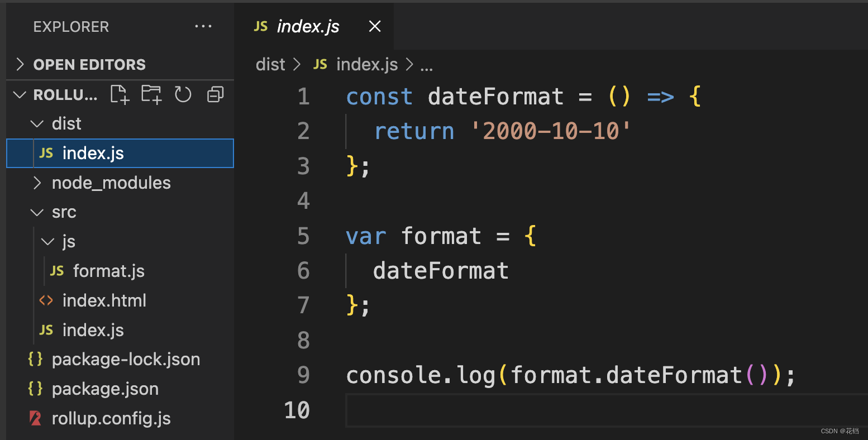Open index.js inside the dist folder
Screen dimensions: 868x440
pos(120,153)
